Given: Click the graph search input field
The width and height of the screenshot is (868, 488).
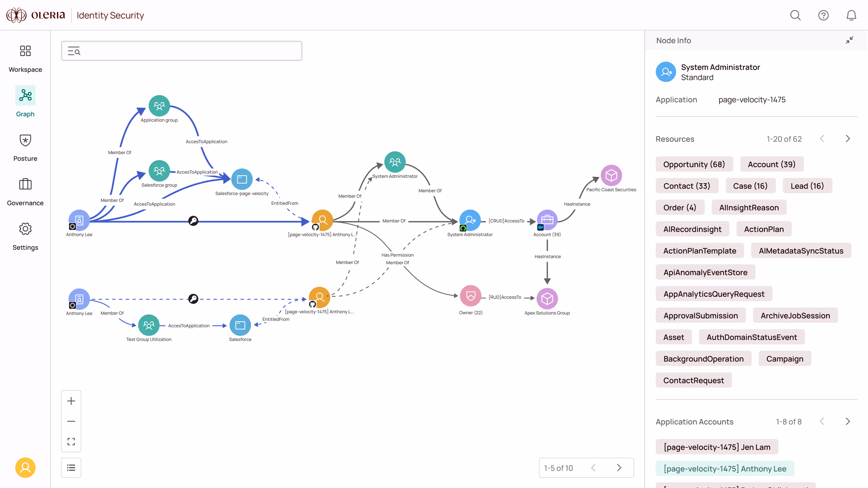Looking at the screenshot, I should (x=189, y=51).
